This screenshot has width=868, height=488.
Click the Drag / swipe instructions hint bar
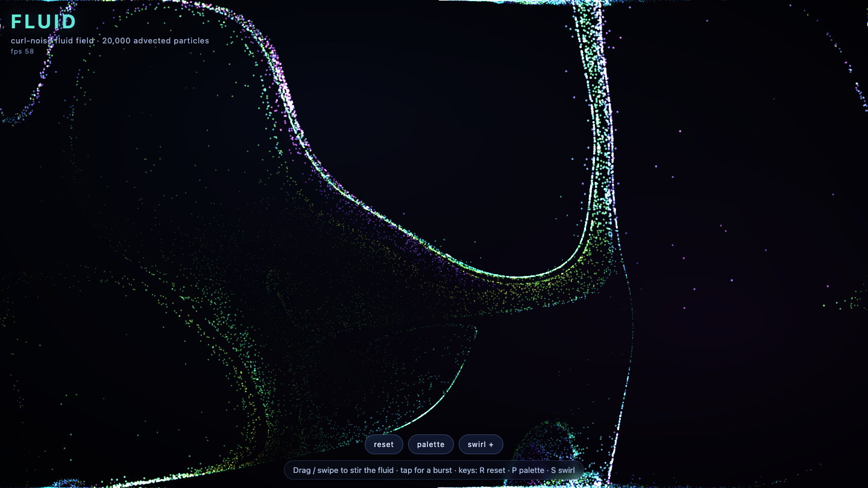point(434,470)
